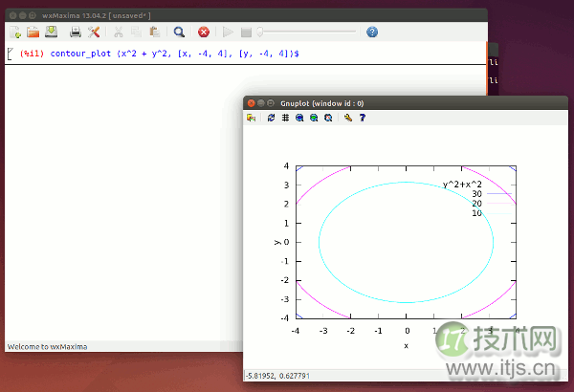Image resolution: width=574 pixels, height=392 pixels.
Task: Open wxMaxima help with the blue question icon
Action: (372, 33)
